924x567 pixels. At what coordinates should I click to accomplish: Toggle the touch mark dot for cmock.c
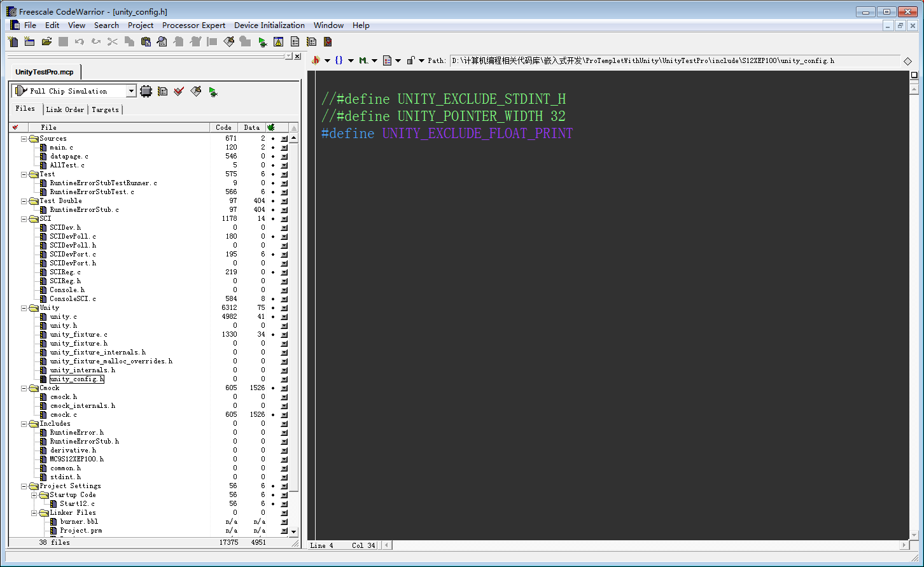pyautogui.click(x=273, y=414)
